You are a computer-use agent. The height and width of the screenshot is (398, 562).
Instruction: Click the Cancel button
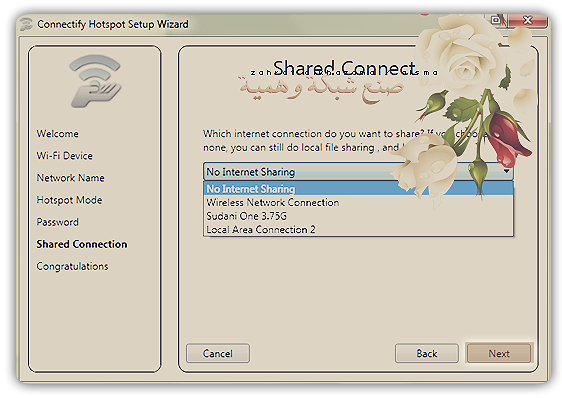click(218, 354)
